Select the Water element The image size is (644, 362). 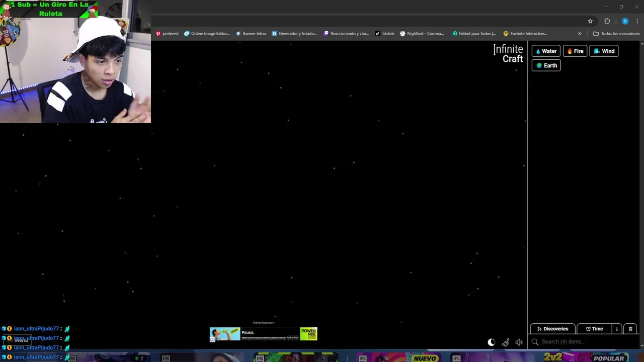click(546, 51)
